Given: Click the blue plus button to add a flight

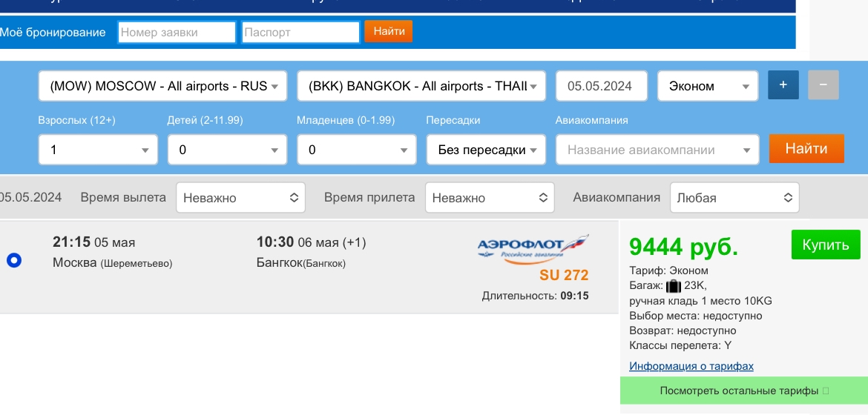Looking at the screenshot, I should click(783, 84).
